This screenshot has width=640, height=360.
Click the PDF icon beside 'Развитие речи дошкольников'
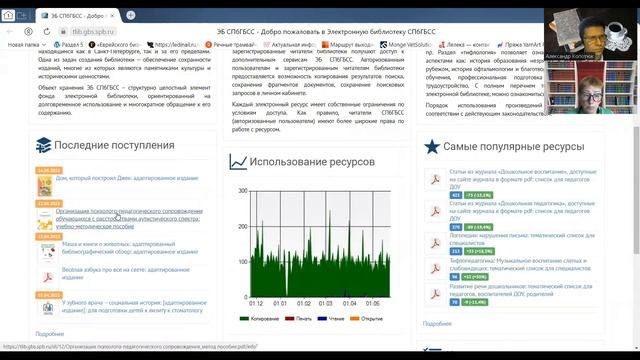pyautogui.click(x=435, y=294)
